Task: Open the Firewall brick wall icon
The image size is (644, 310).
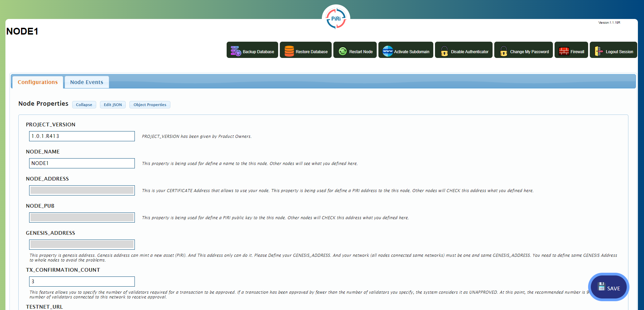Action: (564, 50)
